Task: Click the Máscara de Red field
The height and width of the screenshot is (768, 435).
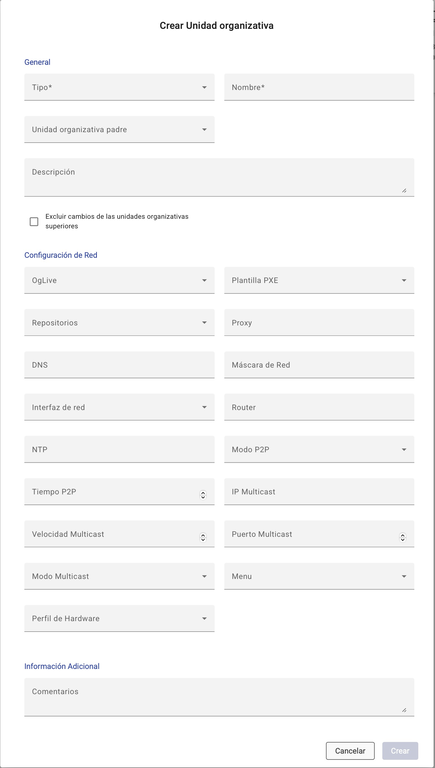Action: coord(319,365)
